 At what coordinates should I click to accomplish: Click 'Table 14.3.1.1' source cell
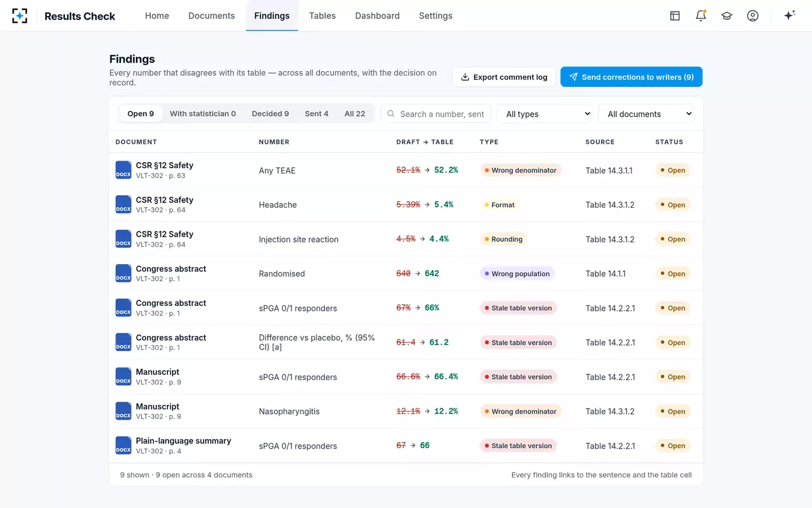pos(609,170)
